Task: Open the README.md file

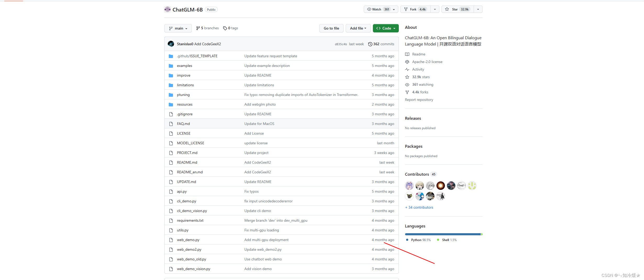Action: pos(187,163)
